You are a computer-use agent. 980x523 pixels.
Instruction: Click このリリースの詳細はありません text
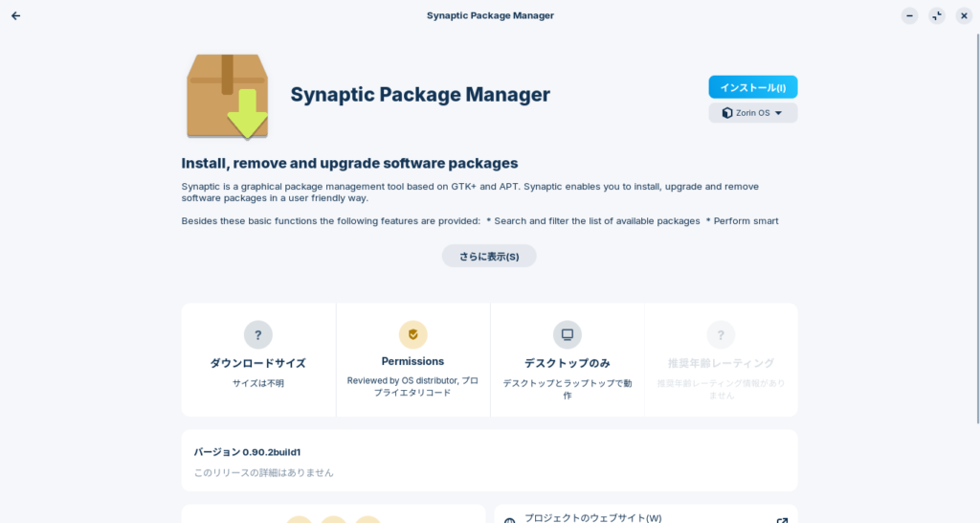264,473
